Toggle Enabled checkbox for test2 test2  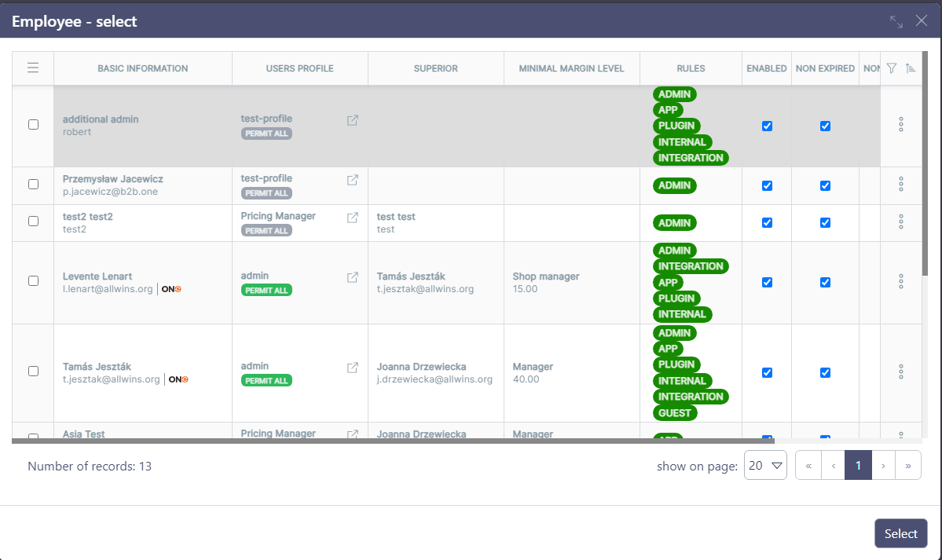click(767, 222)
